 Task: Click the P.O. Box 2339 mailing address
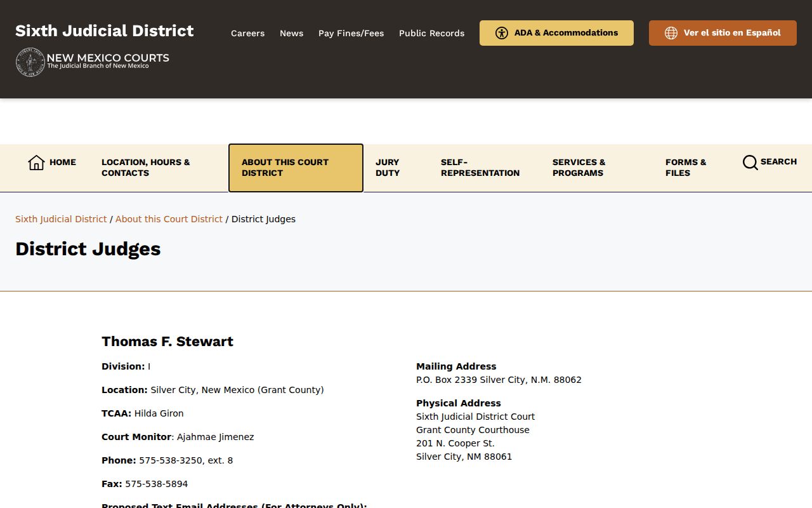coord(499,380)
